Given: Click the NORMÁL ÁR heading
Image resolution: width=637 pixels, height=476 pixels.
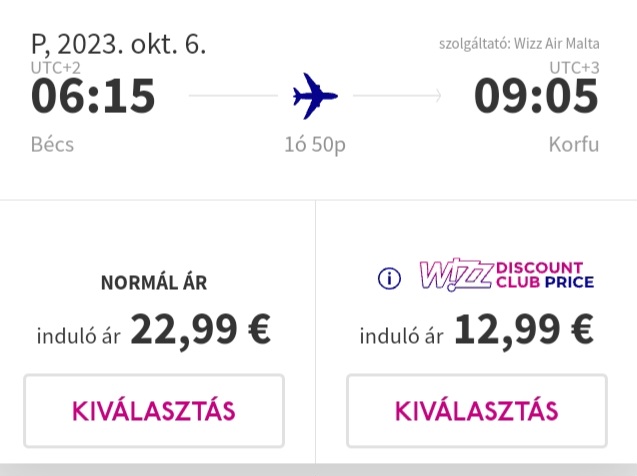Looking at the screenshot, I should point(154,283).
